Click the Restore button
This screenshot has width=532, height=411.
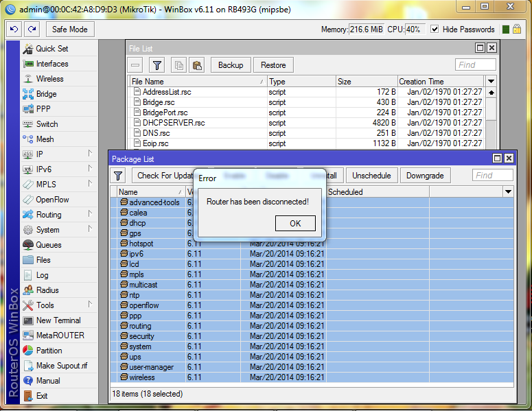click(273, 65)
